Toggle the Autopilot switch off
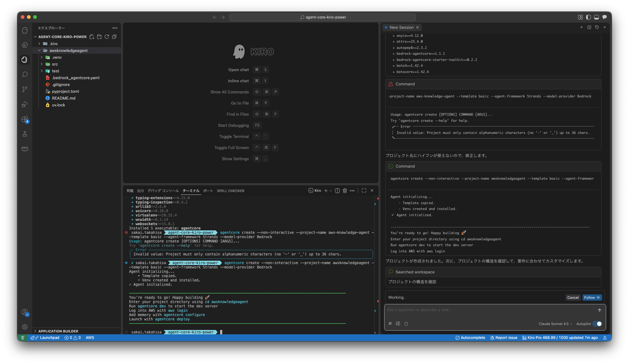Viewport: 629px width, 364px height. pos(597,324)
